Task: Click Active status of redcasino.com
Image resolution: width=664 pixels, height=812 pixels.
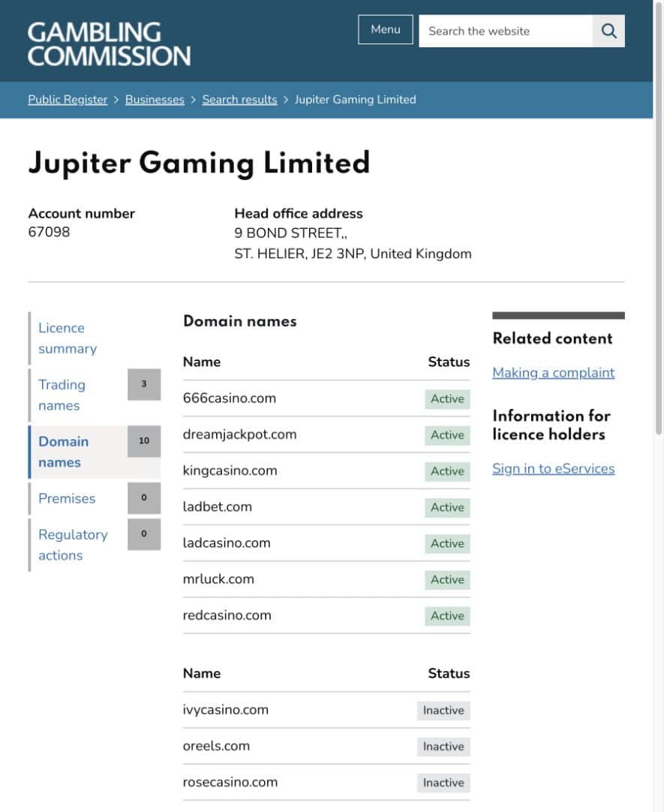Action: click(x=448, y=616)
